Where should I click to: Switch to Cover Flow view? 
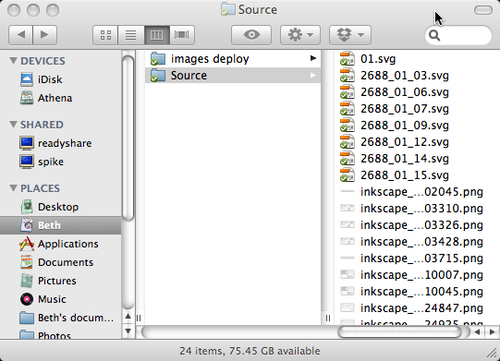(x=182, y=35)
